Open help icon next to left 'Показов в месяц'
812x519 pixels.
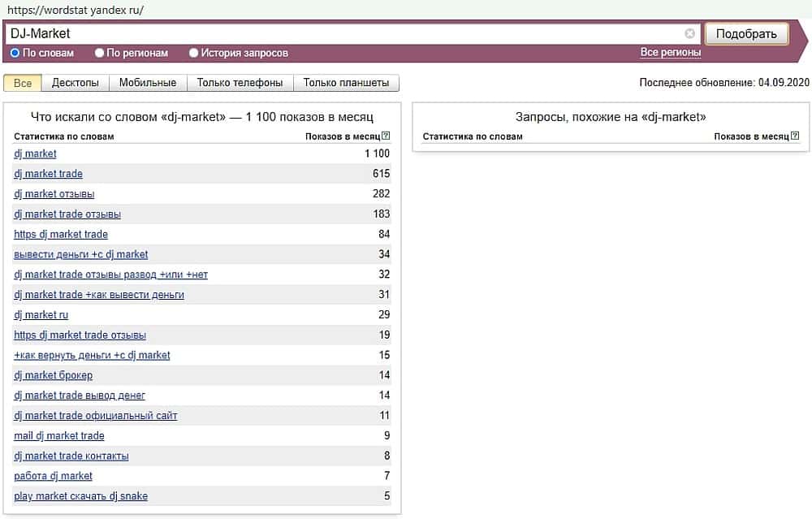click(x=386, y=136)
